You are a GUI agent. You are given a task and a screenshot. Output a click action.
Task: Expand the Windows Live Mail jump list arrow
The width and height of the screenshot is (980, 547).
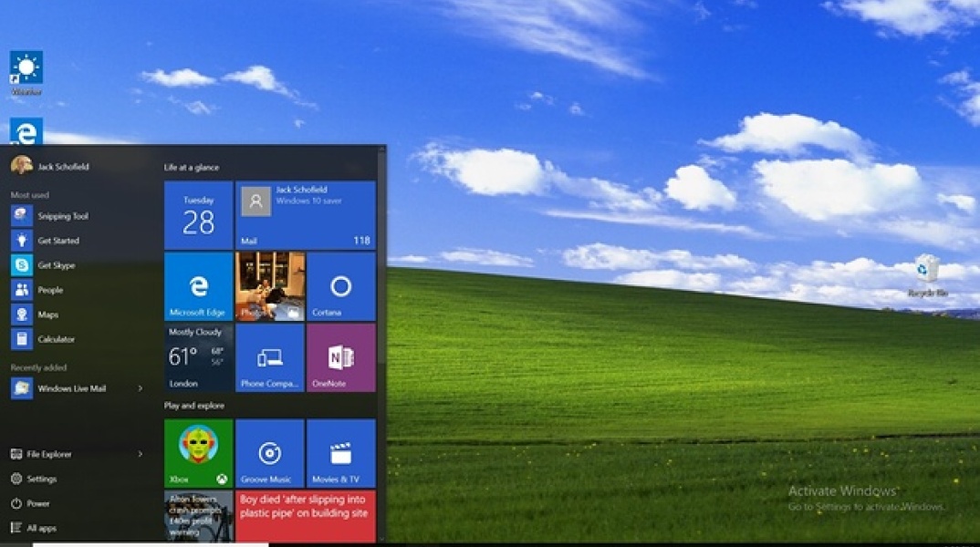click(140, 388)
